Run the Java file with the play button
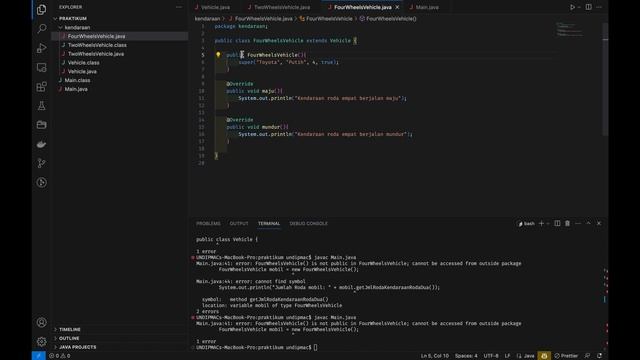 [x=572, y=7]
